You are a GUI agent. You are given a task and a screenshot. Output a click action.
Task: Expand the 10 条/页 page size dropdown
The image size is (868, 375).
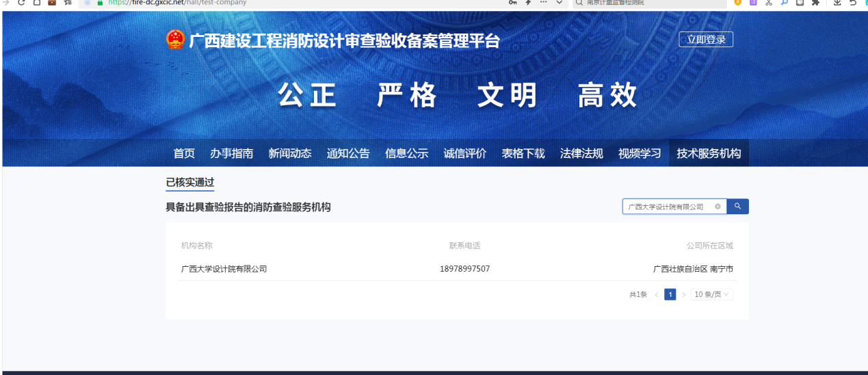click(x=711, y=294)
